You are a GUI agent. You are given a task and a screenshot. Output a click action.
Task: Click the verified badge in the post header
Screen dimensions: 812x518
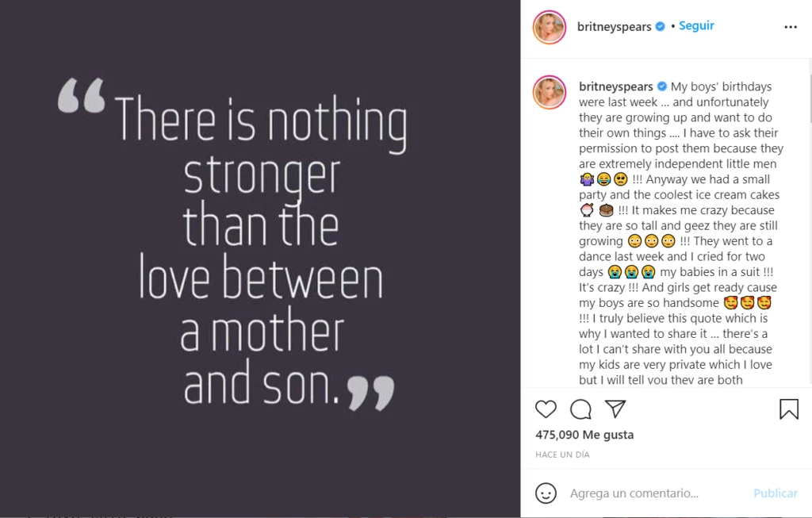tap(660, 27)
